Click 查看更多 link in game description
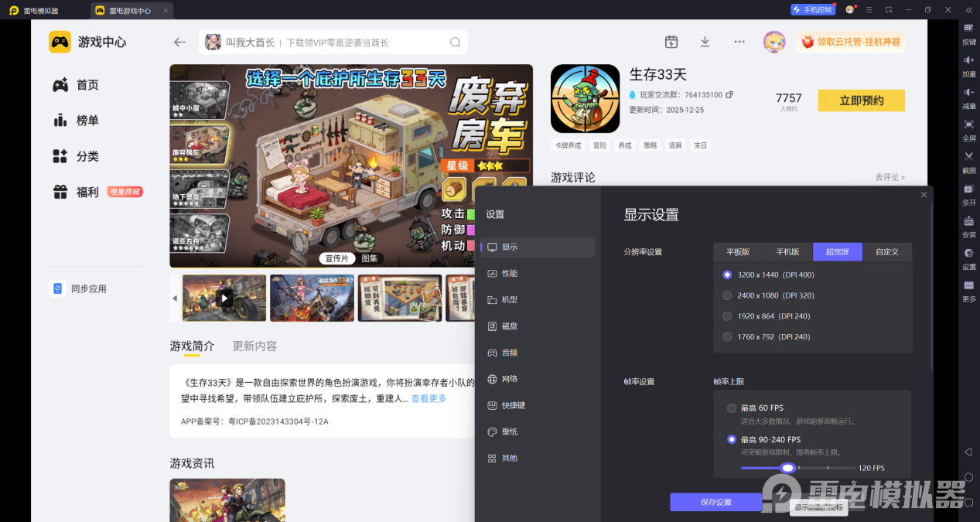Image resolution: width=980 pixels, height=522 pixels. pos(429,399)
